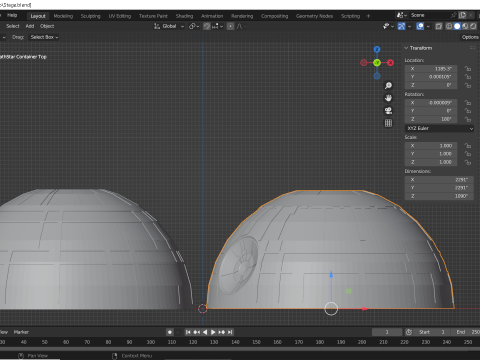This screenshot has height=360, width=480.
Task: Click the pin scene icon
Action: point(454,15)
